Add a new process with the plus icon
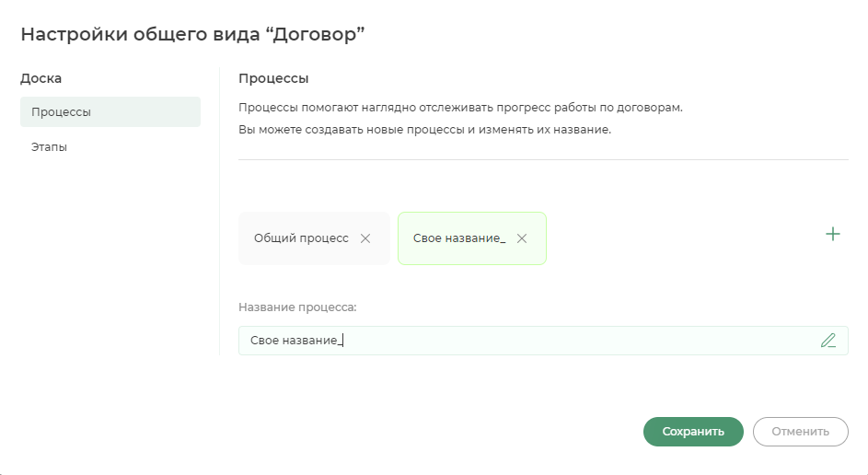Viewport: 868px width, 475px height. [x=833, y=234]
